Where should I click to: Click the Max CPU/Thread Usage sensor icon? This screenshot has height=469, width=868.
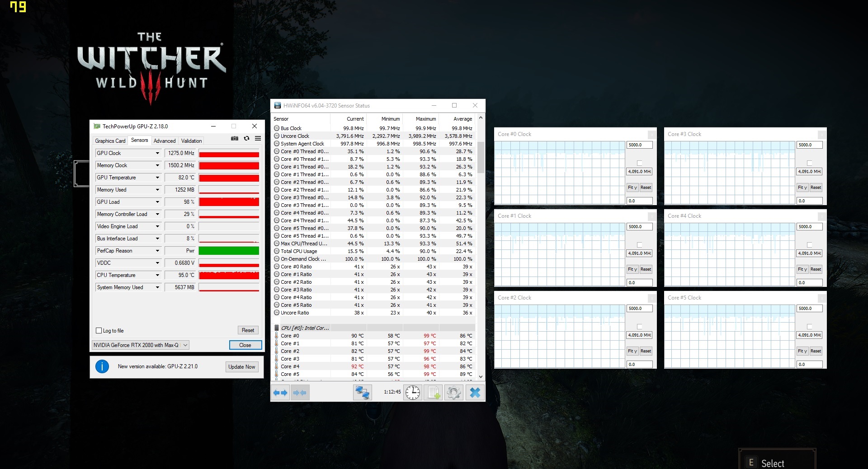[277, 244]
